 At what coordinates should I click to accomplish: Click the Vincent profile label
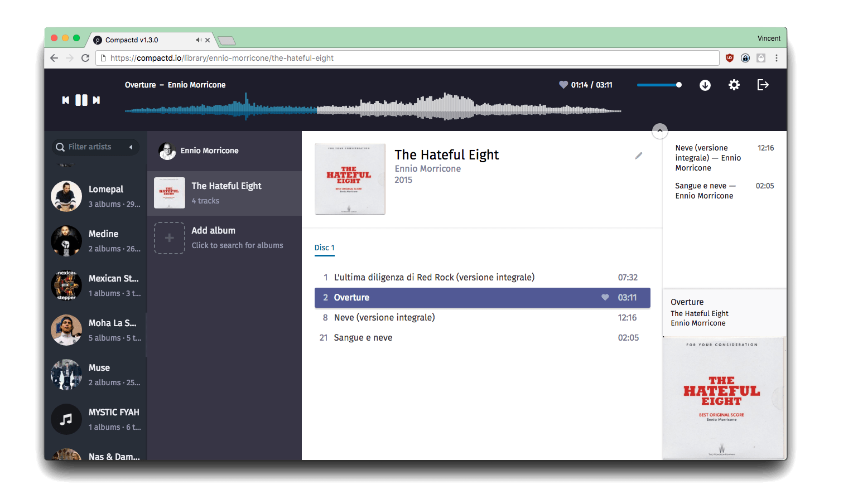(769, 38)
